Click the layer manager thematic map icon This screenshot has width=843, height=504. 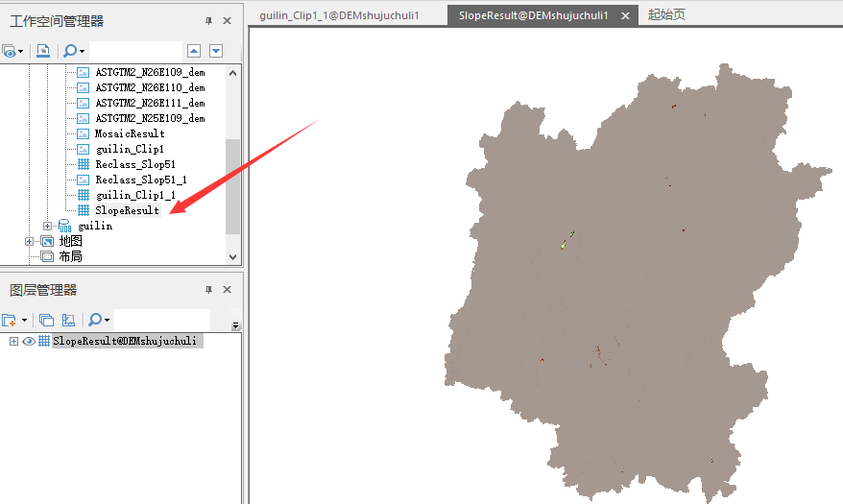(68, 321)
